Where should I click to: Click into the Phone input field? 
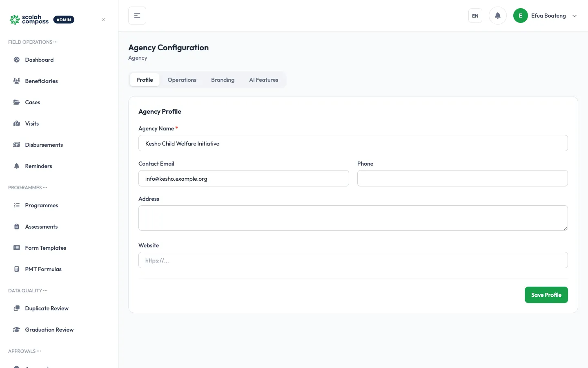point(463,178)
